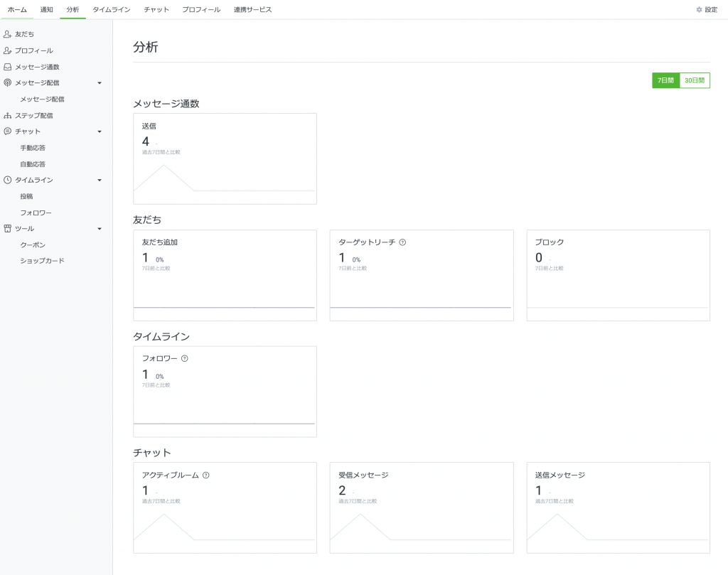728x575 pixels.
Task: Open the タイムライン top tab
Action: click(112, 9)
